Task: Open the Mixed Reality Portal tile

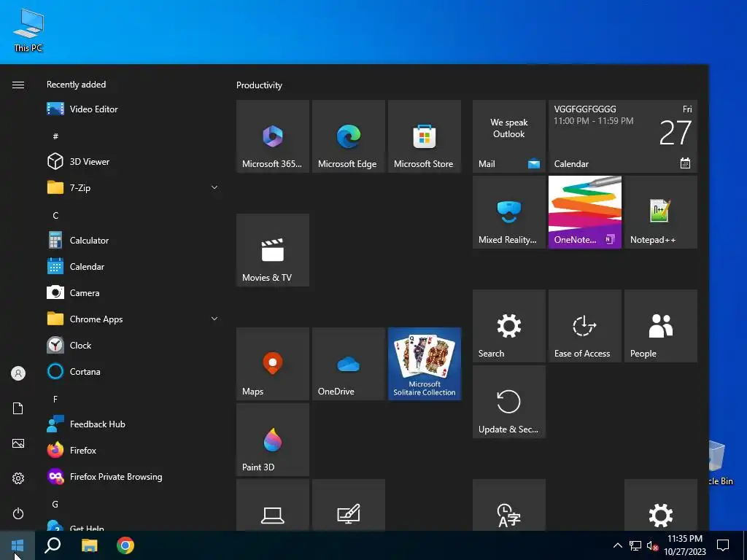Action: coord(508,212)
